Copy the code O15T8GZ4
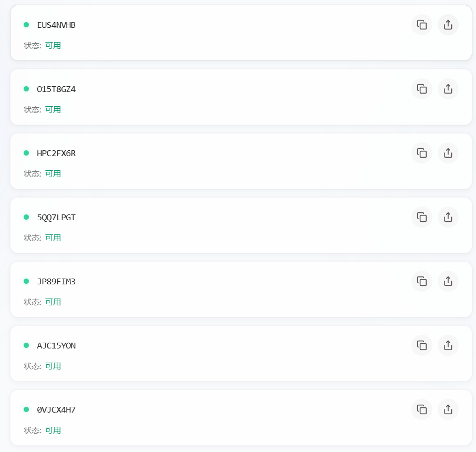476x452 pixels. (421, 89)
